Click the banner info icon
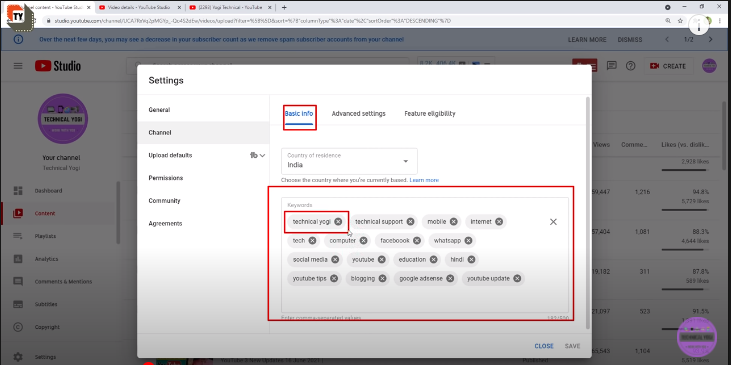Screen dimensions: 731x365 point(18,40)
